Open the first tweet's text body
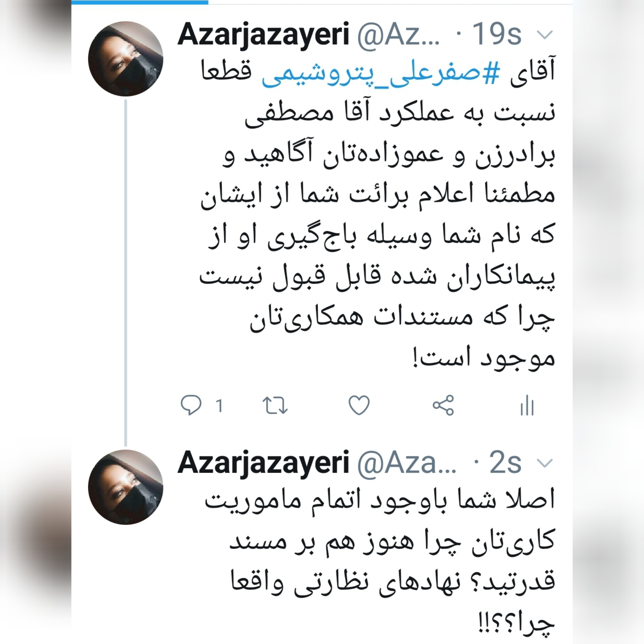This screenshot has height=644, width=644. [x=377, y=215]
